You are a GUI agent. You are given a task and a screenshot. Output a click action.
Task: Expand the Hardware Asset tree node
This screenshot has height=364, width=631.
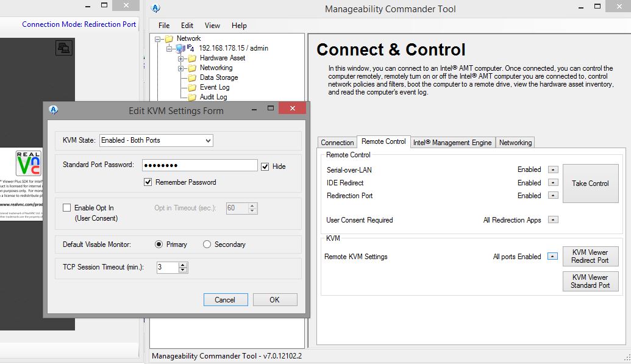[x=180, y=59]
